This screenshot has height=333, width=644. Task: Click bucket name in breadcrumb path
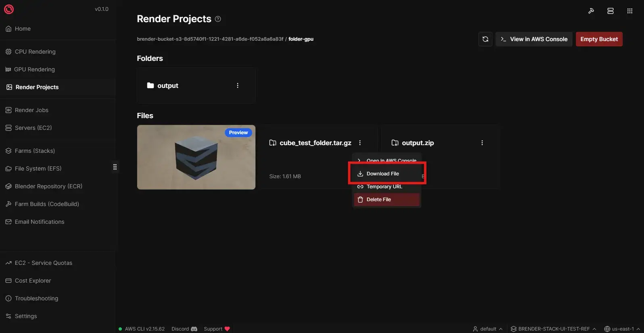210,39
